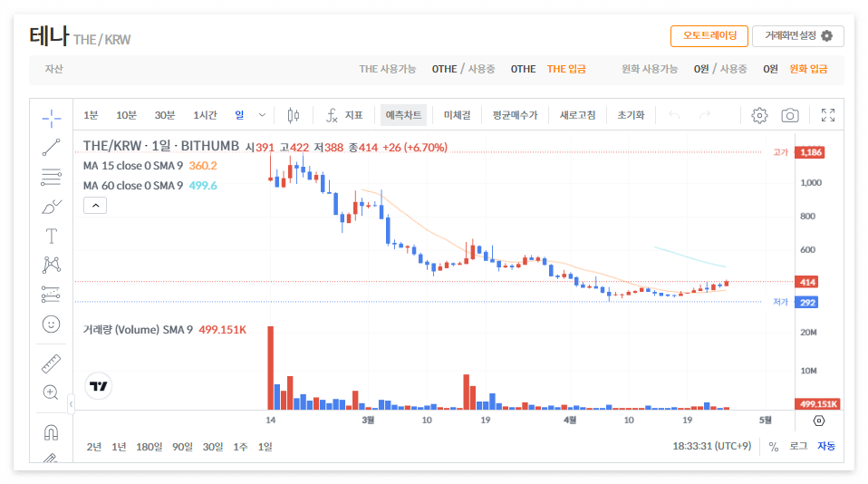Toggle the 미체결 orders display
The width and height of the screenshot is (868, 484).
point(458,115)
